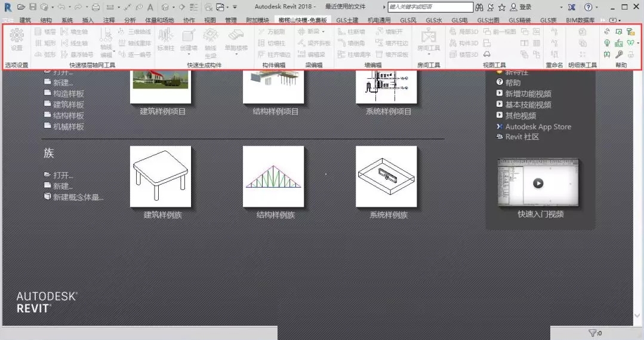Click the 矩形 tool in ribbon
The width and height of the screenshot is (644, 340).
click(x=45, y=43)
